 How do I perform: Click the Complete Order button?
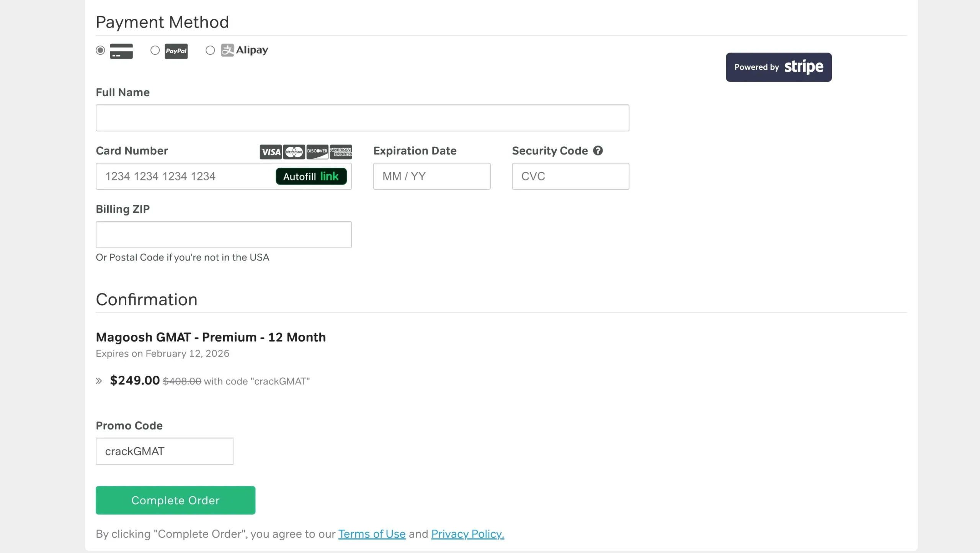coord(175,500)
